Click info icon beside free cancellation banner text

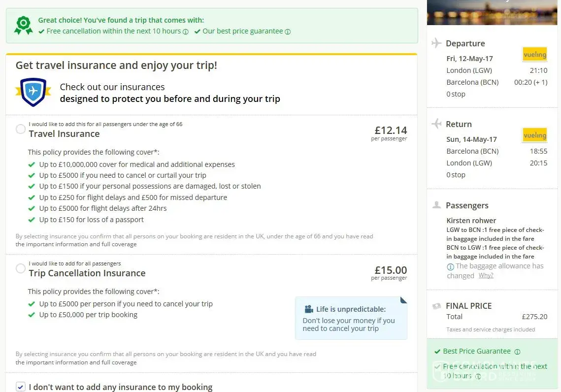click(186, 32)
